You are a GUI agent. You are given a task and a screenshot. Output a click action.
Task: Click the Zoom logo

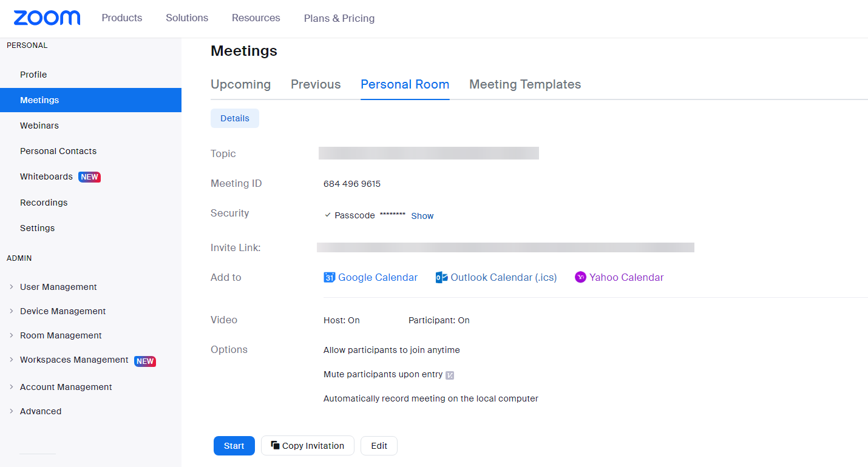pos(47,18)
